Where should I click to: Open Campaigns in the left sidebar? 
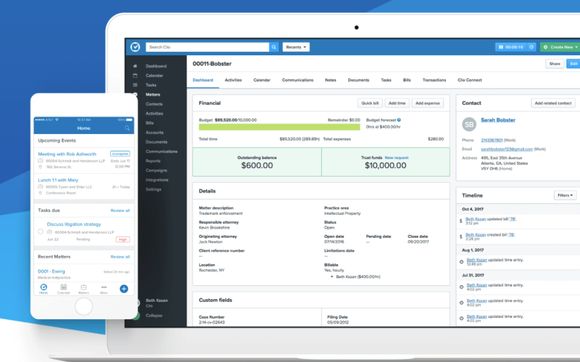[156, 170]
